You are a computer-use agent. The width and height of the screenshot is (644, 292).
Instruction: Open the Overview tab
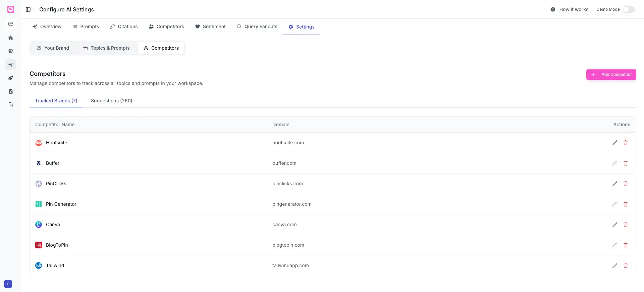pyautogui.click(x=47, y=27)
